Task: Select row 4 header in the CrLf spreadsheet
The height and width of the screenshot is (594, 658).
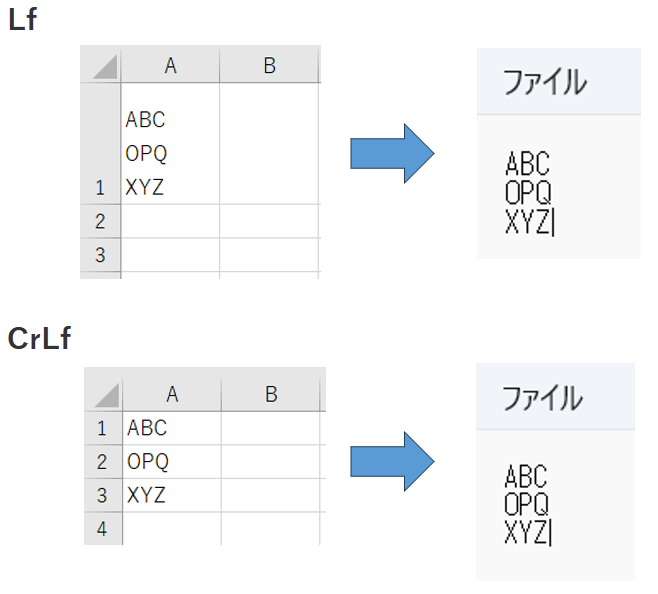Action: pos(103,529)
